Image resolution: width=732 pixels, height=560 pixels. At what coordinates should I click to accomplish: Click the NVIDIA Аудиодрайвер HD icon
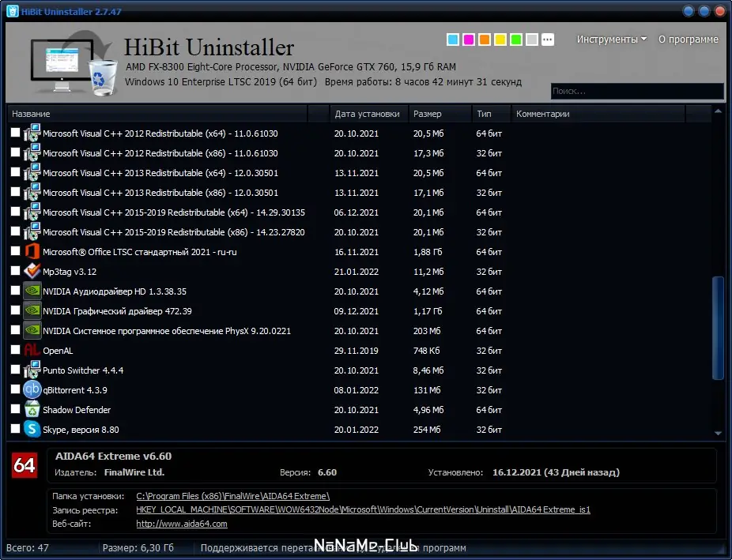pyautogui.click(x=32, y=291)
